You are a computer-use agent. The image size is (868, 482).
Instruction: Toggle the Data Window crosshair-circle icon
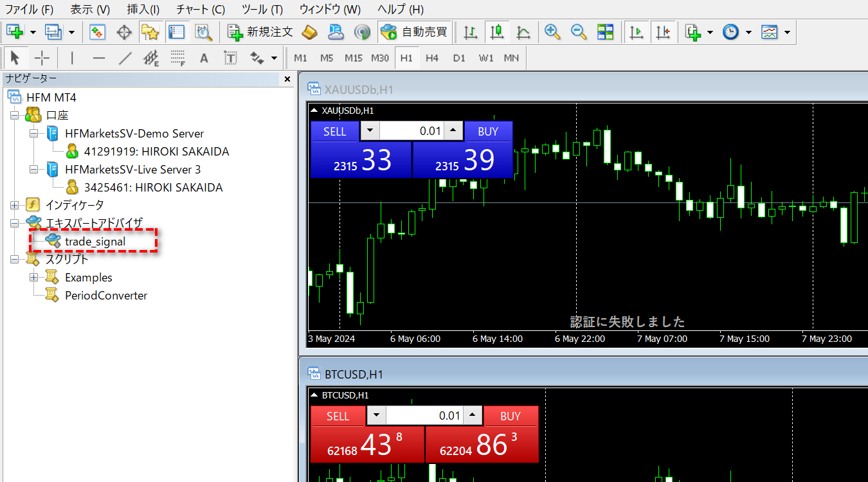(123, 31)
